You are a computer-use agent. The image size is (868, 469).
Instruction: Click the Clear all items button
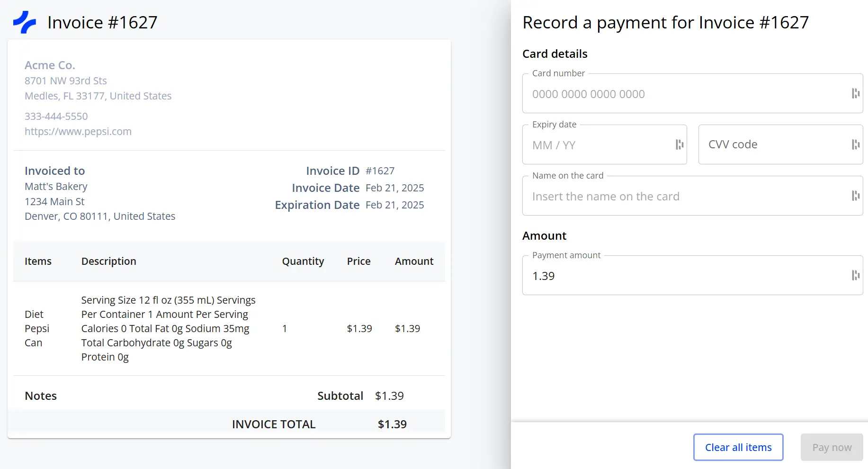738,447
